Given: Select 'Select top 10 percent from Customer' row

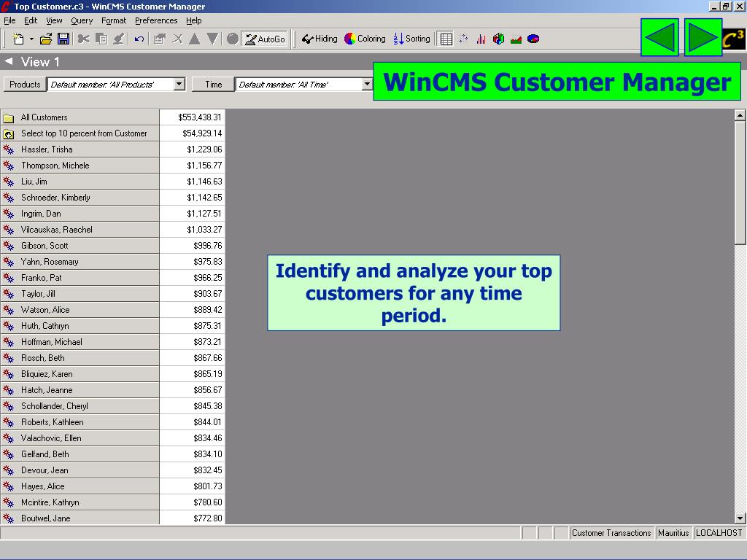Looking at the screenshot, I should click(x=80, y=133).
